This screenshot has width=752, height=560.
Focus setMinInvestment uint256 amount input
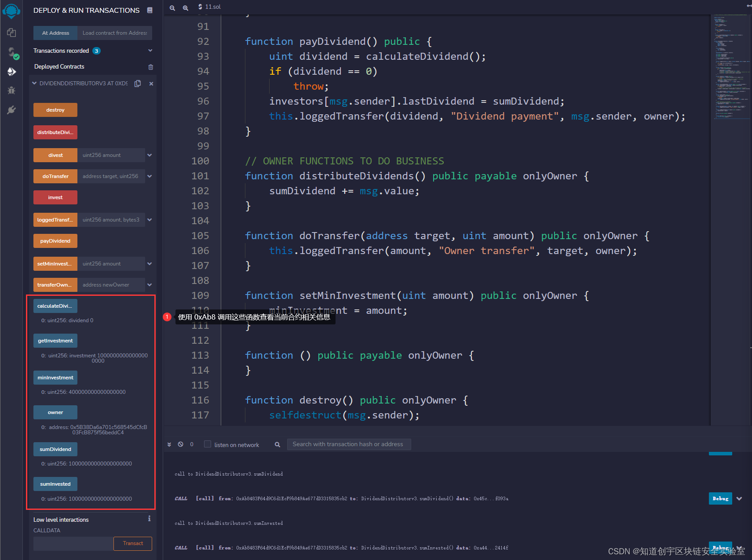[111, 264]
